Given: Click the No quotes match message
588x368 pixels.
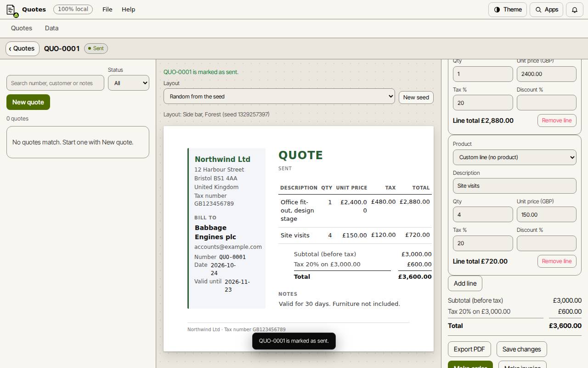Looking at the screenshot, I should 78,142.
